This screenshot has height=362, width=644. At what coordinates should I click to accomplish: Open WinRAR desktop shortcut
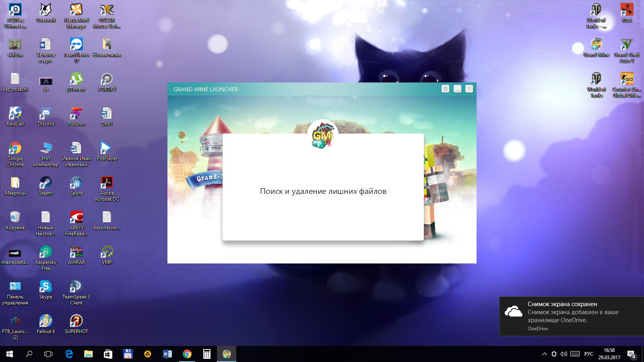tap(76, 255)
